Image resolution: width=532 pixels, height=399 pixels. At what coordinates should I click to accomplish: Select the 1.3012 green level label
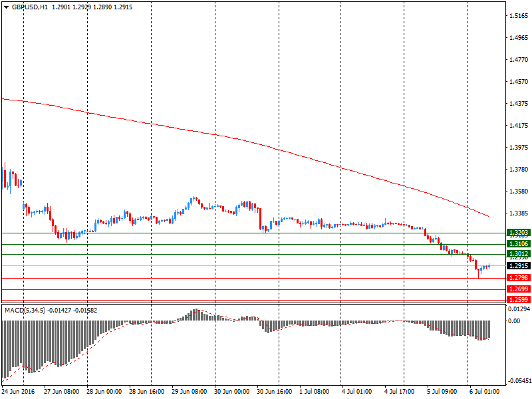(x=519, y=254)
